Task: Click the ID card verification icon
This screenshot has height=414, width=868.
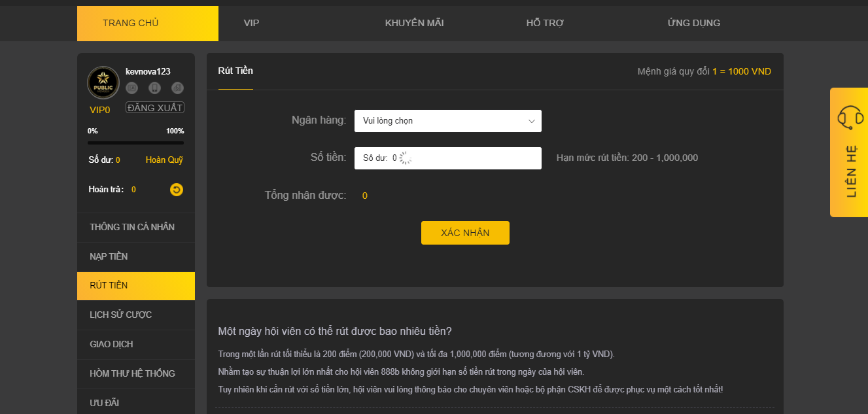Action: coord(131,88)
